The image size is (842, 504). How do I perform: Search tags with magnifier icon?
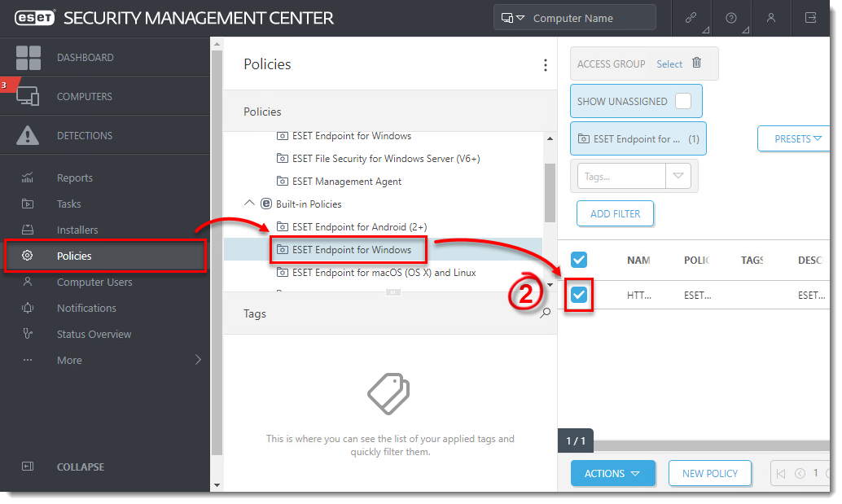click(545, 313)
